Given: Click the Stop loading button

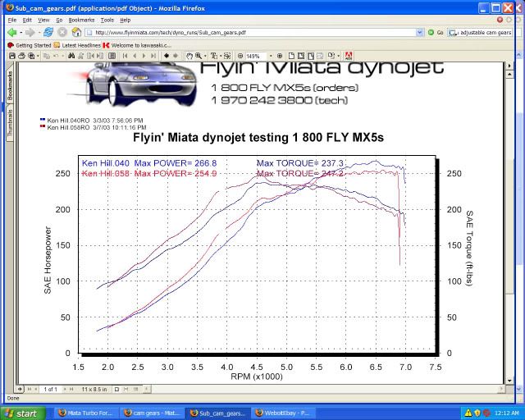Looking at the screenshot, I should (62, 33).
